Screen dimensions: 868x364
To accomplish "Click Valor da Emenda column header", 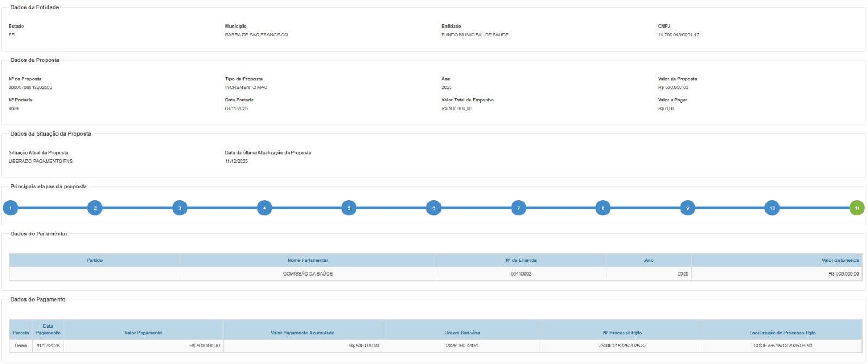I will [840, 260].
